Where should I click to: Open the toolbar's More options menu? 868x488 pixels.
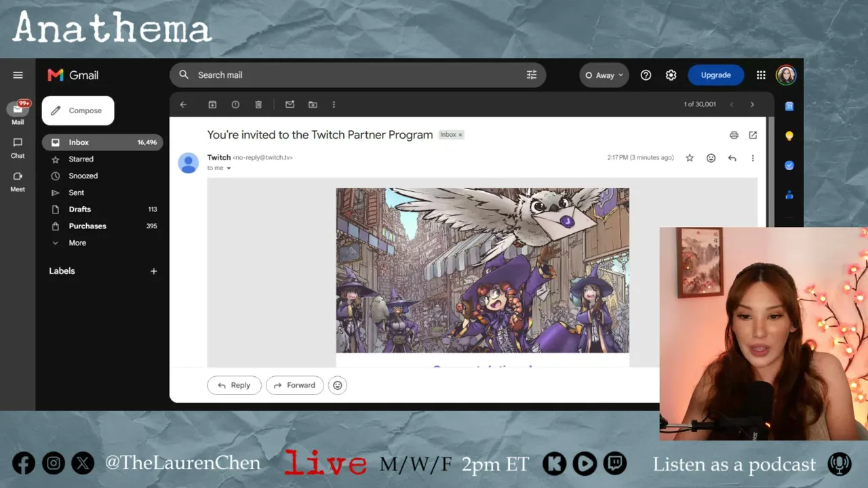pos(334,104)
